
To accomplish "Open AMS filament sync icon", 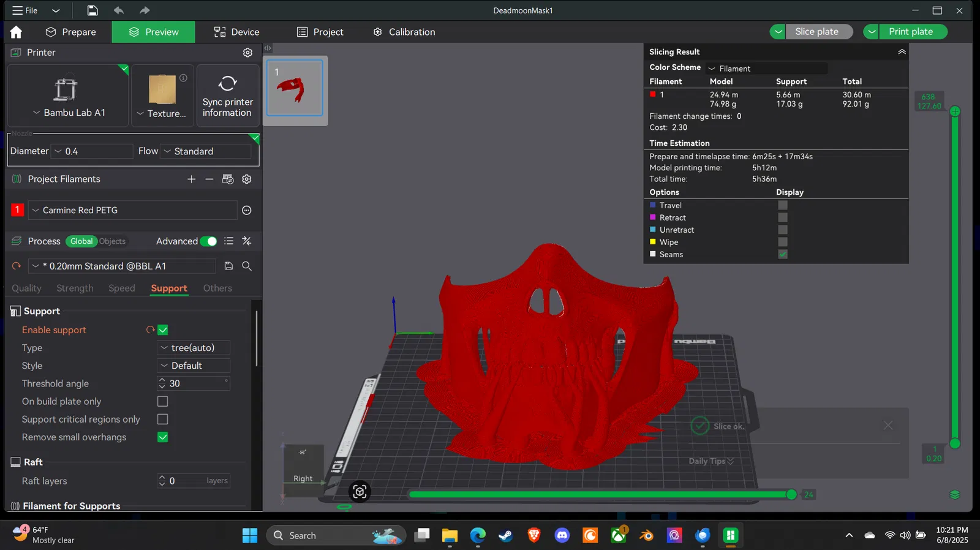I will coord(228,179).
